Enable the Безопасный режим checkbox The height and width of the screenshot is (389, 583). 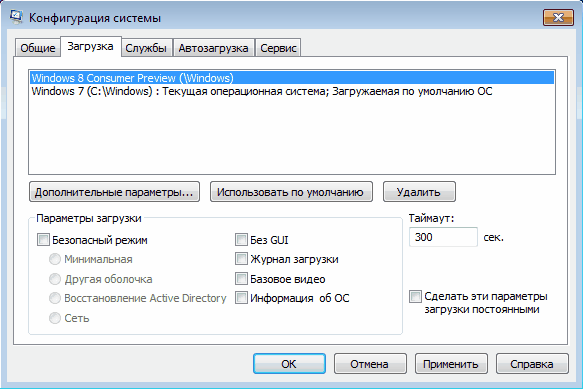coord(43,240)
